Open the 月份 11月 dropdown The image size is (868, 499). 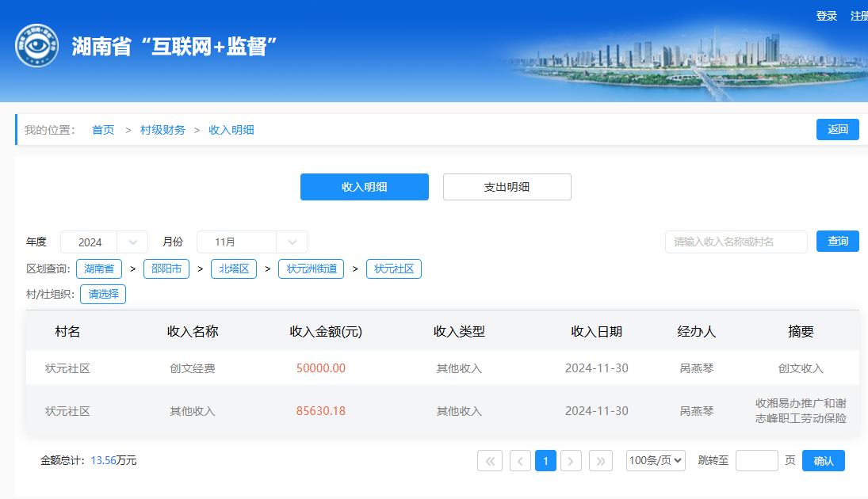pos(251,242)
